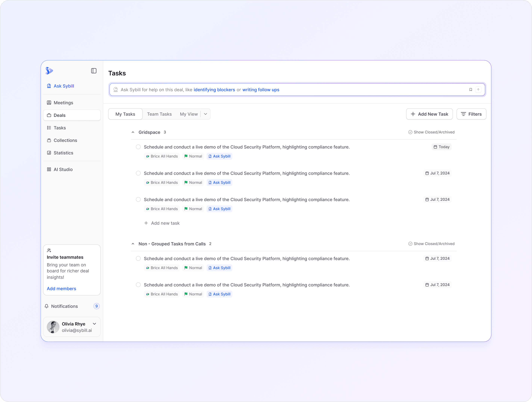
Task: Click the send arrow icon in the Ask Sybill bar
Action: (478, 89)
